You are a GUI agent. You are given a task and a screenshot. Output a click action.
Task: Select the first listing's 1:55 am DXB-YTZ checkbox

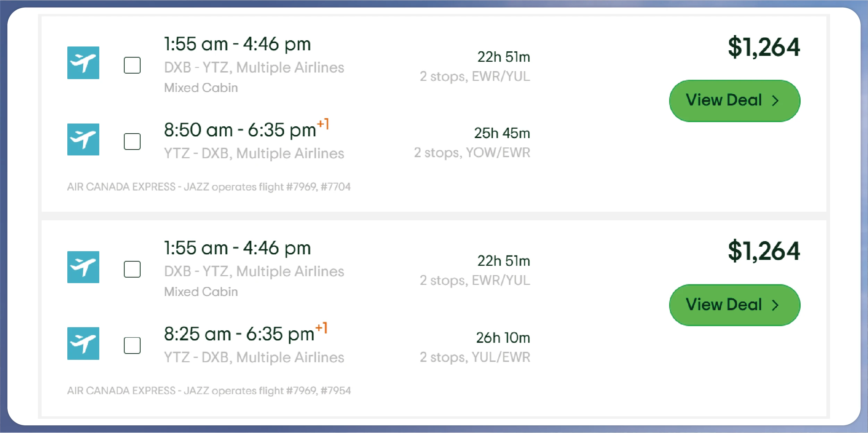(132, 65)
